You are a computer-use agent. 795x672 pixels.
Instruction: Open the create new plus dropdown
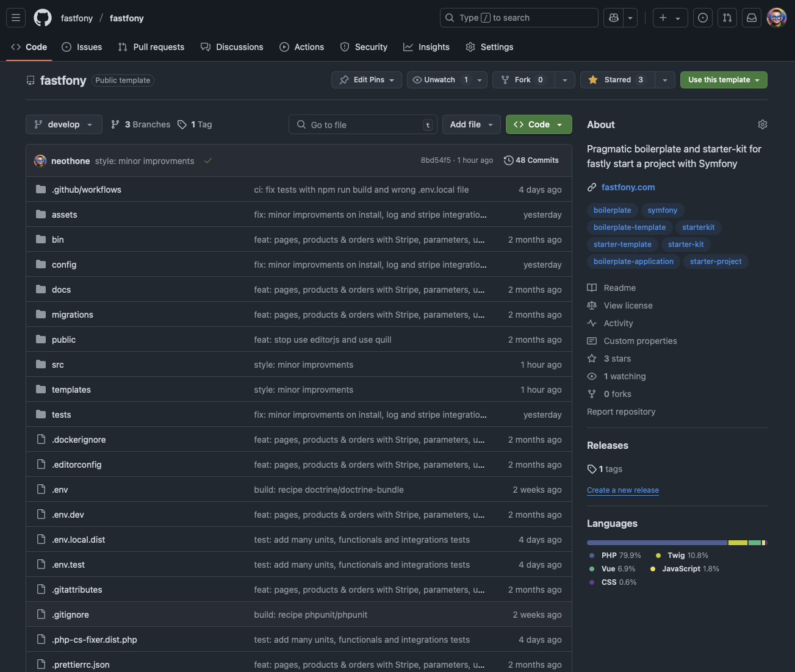pos(670,18)
